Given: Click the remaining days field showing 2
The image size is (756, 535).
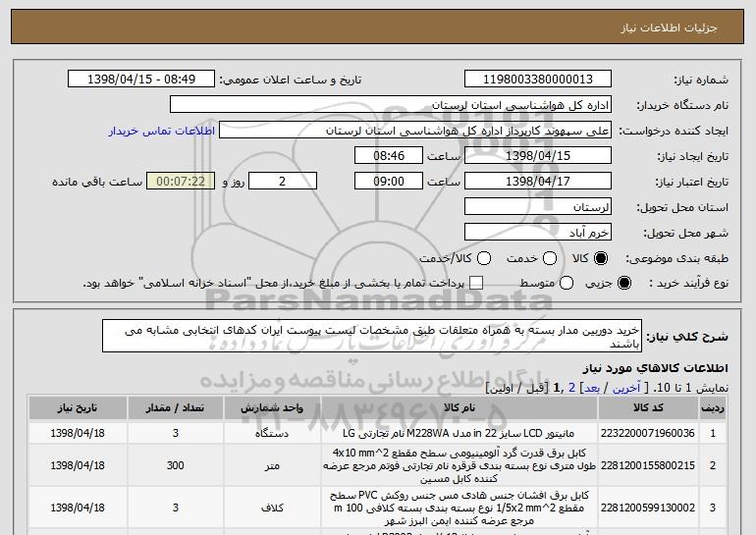Looking at the screenshot, I should (x=283, y=182).
